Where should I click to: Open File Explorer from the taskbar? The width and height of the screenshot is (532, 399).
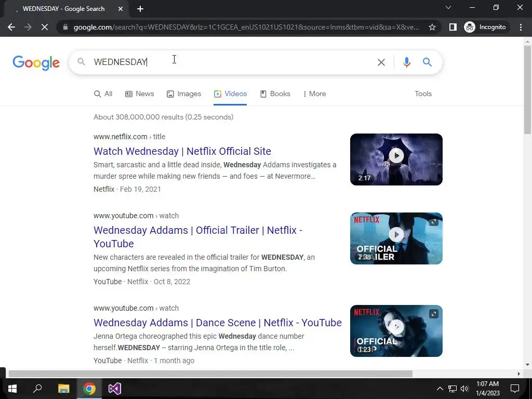63,389
